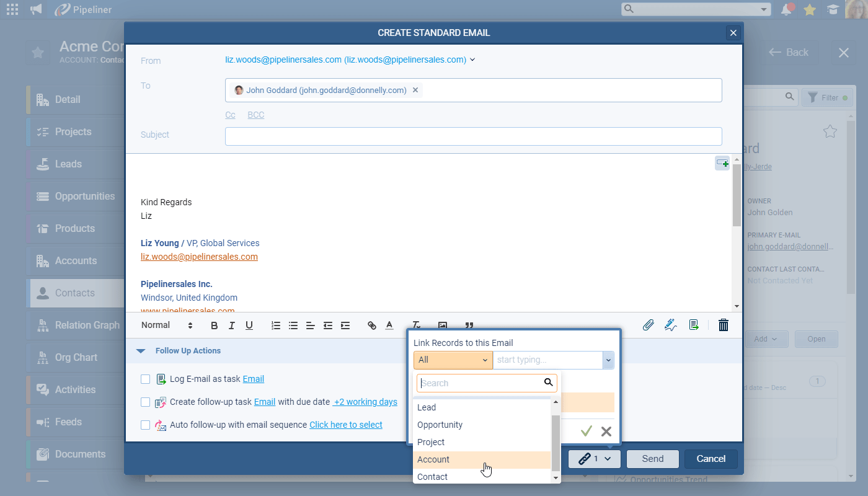Check Create follow-up task Email
The image size is (868, 496).
pos(145,402)
